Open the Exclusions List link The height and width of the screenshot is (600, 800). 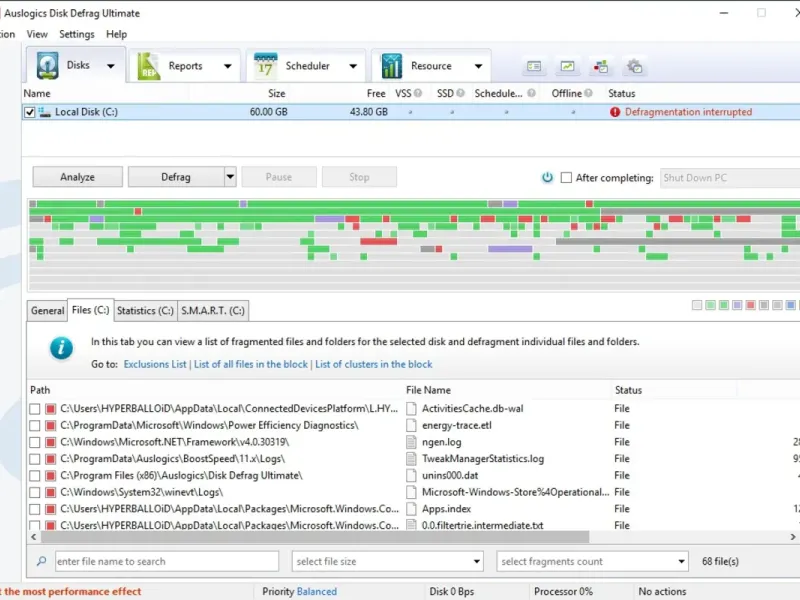(x=155, y=364)
